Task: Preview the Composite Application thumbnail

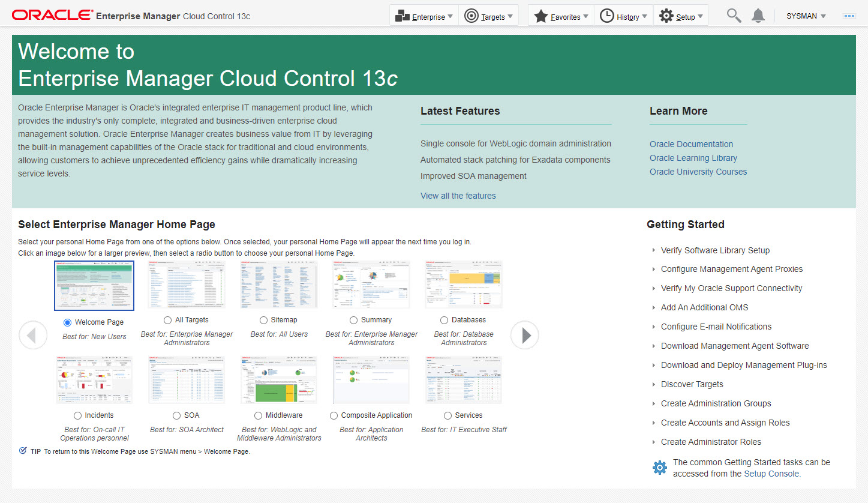Action: pos(371,380)
